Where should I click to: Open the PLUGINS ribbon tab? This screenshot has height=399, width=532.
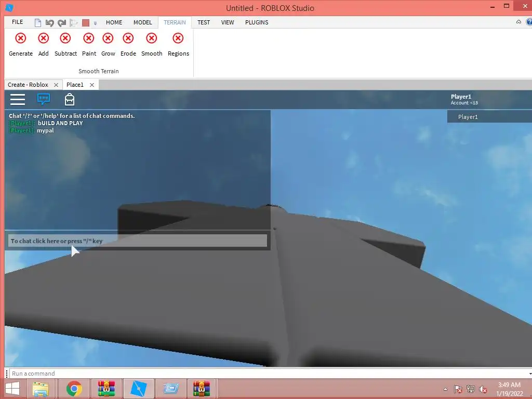(257, 22)
